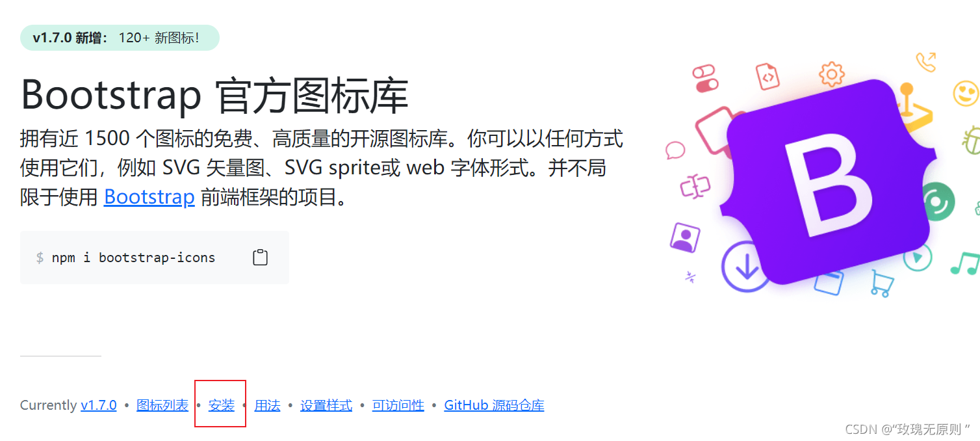The height and width of the screenshot is (441, 980).
Task: Open the GitHub 源码仓库 link
Action: pos(494,405)
